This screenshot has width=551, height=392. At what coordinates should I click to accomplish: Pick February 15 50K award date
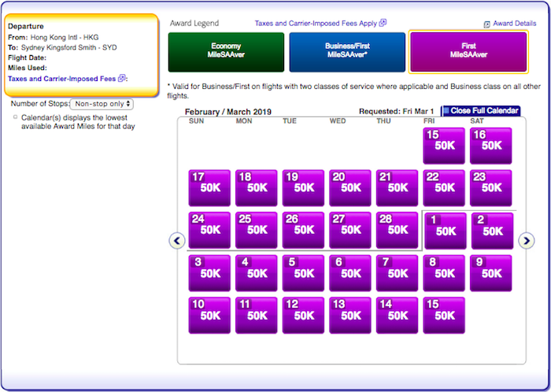coord(444,146)
